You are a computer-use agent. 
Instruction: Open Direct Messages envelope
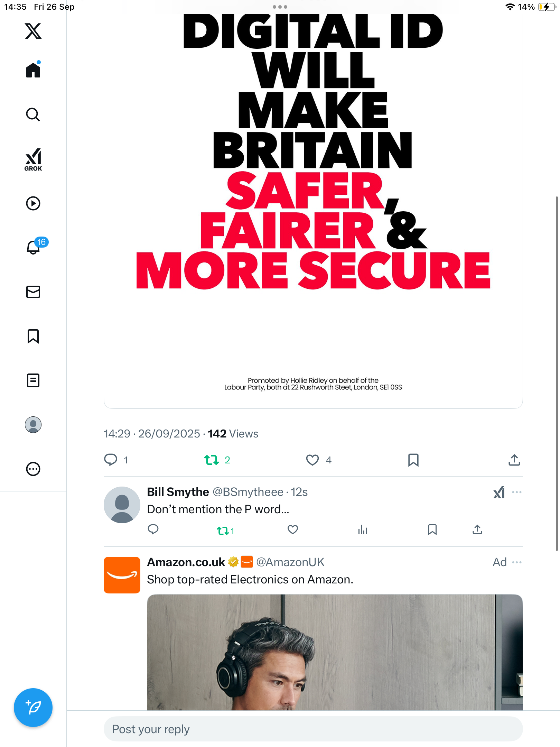[x=33, y=292]
